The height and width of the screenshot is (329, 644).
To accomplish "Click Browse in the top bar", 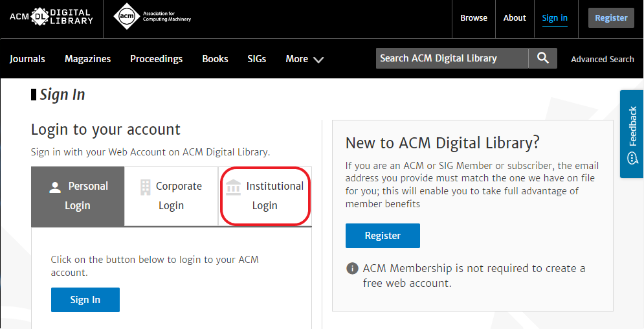I will (x=474, y=18).
